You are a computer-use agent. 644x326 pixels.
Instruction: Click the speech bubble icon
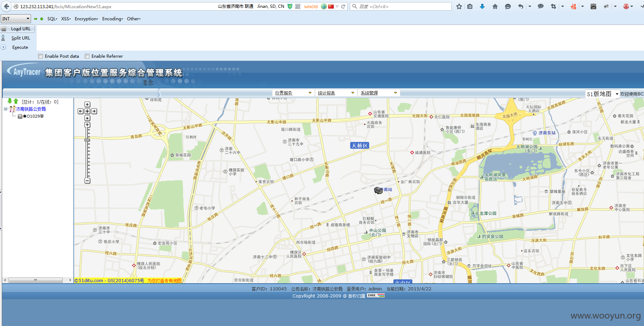point(541,6)
